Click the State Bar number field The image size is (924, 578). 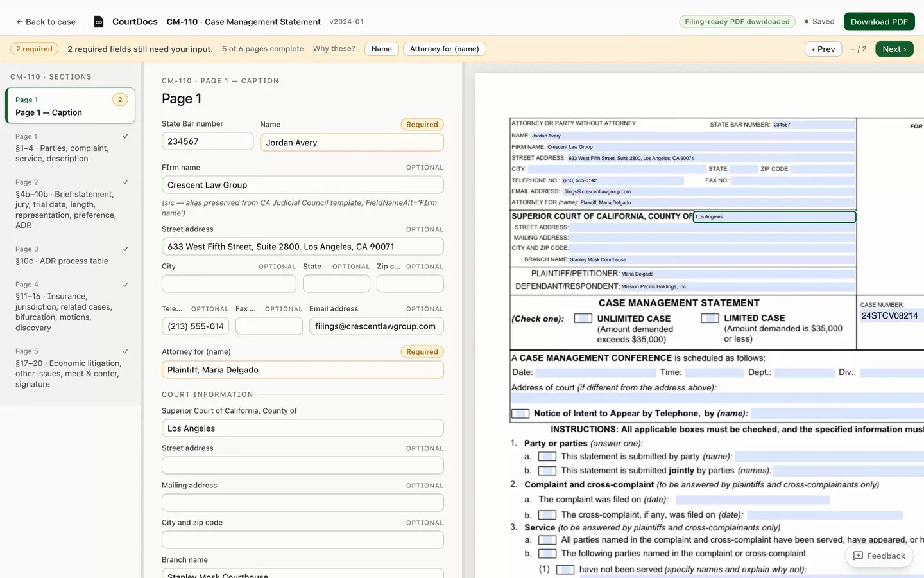[x=207, y=141]
